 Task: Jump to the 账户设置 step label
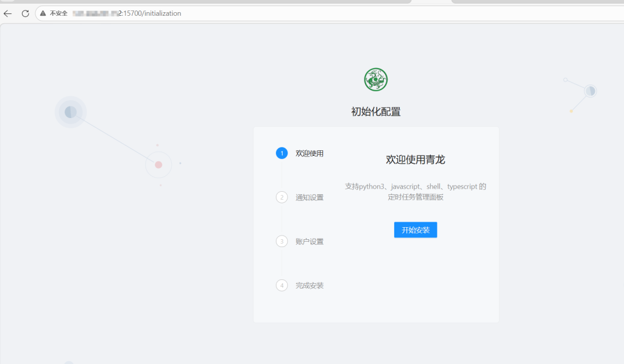310,242
